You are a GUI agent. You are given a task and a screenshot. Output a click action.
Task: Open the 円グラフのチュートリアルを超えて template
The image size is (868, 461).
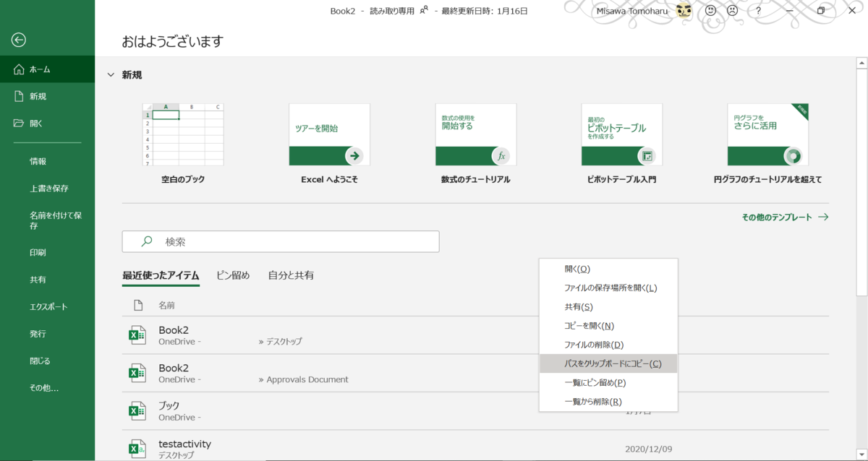click(x=767, y=143)
